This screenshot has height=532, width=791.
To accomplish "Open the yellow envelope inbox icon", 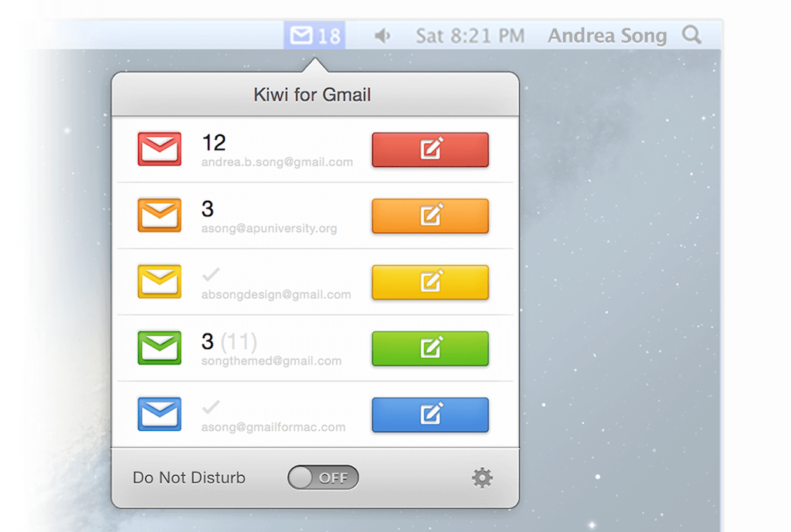I will (159, 281).
